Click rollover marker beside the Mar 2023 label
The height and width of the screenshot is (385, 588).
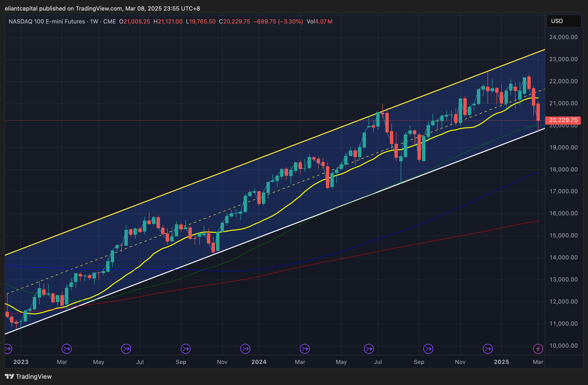(x=66, y=349)
